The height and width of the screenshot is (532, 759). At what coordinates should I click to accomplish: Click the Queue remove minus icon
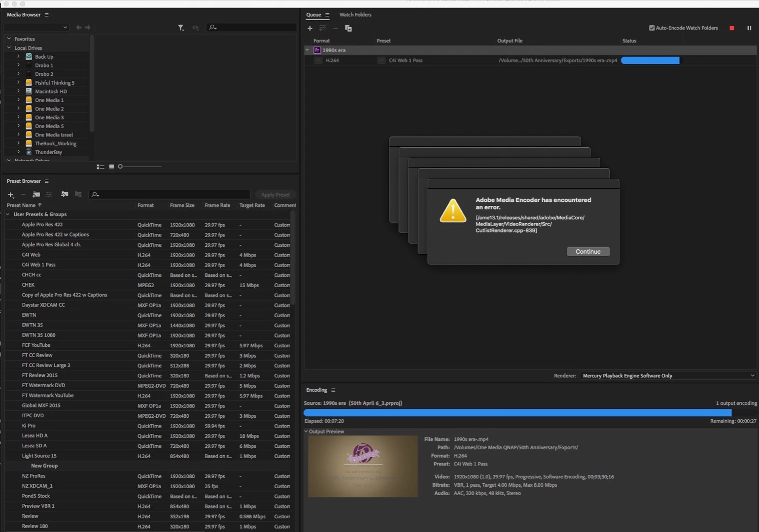(336, 28)
